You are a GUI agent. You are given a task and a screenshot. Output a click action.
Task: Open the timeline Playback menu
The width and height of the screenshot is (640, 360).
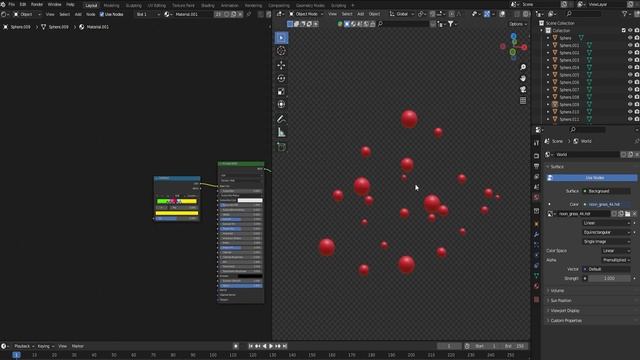[x=24, y=346]
